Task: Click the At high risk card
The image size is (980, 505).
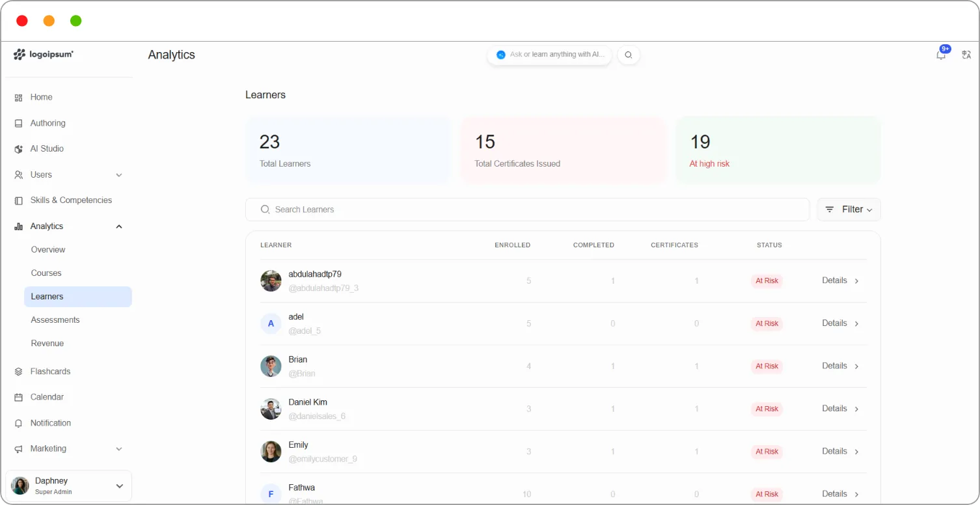Action: point(778,150)
